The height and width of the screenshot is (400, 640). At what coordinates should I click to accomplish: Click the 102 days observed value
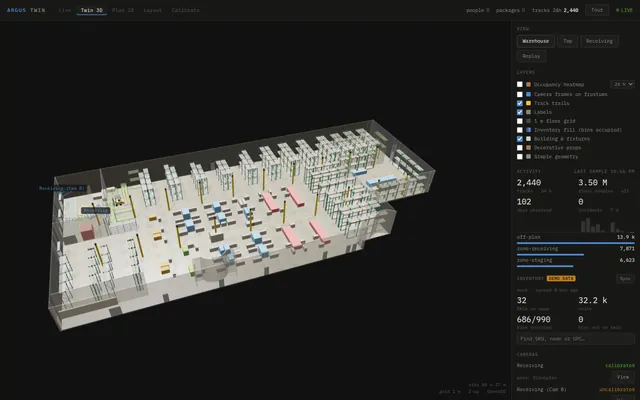click(x=524, y=202)
